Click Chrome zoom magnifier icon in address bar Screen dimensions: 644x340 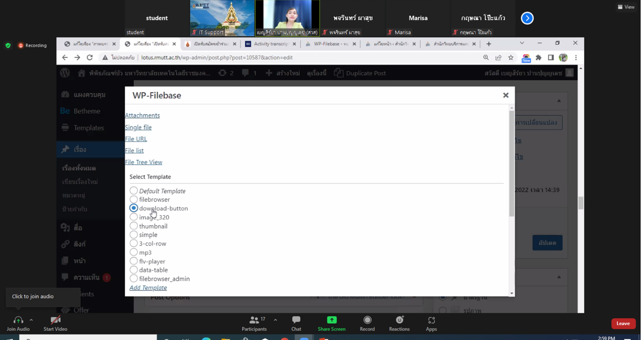click(x=486, y=58)
